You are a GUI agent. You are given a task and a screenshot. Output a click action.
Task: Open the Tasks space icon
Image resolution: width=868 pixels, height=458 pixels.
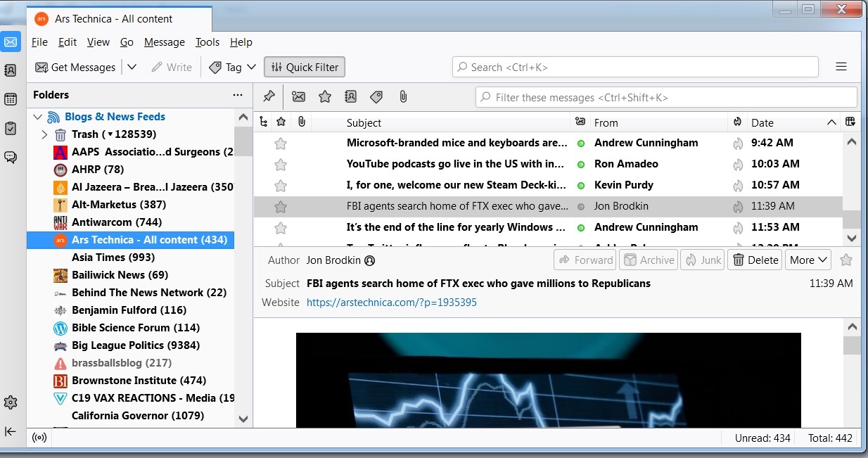coord(11,128)
